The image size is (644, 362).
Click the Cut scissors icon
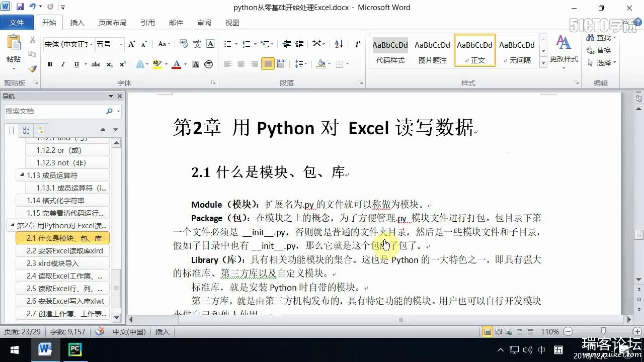(33, 40)
